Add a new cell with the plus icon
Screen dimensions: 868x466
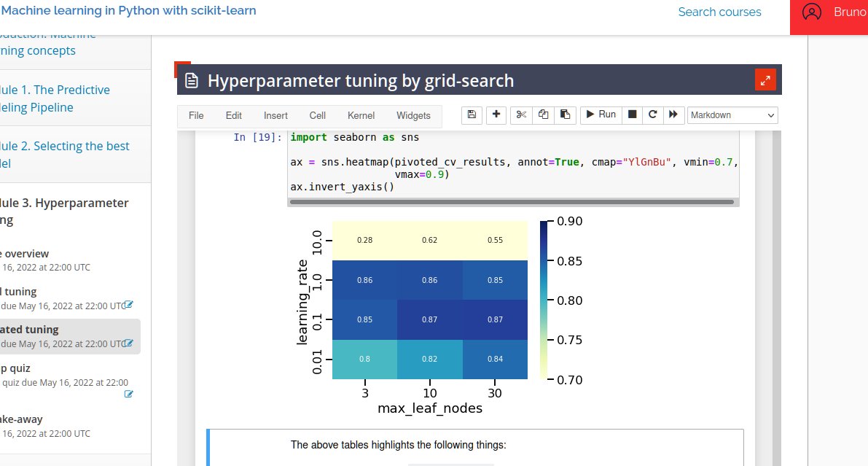click(x=496, y=114)
